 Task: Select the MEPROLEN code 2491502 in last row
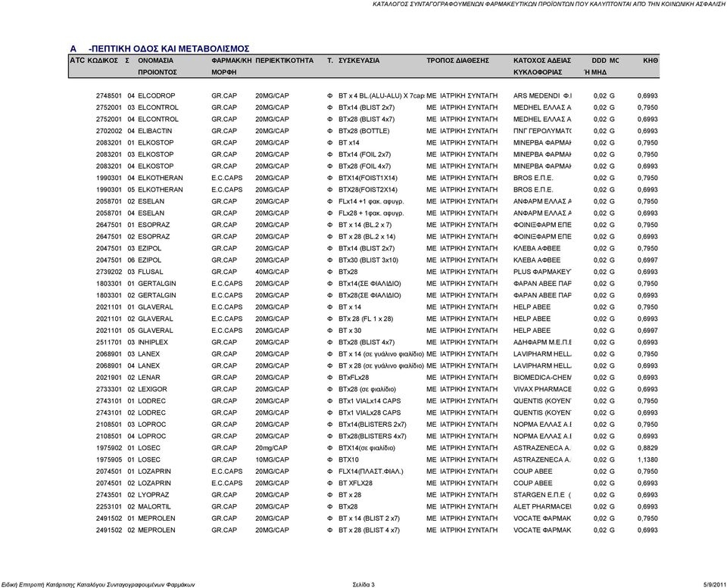pyautogui.click(x=109, y=530)
